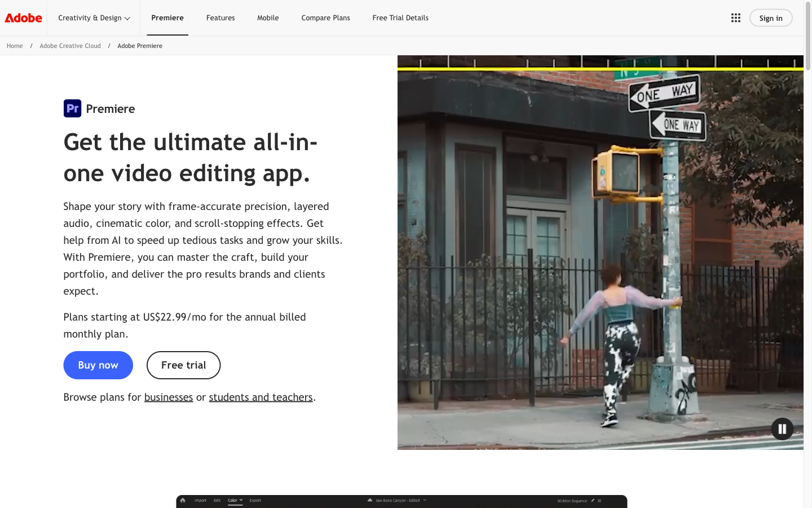Click the Adobe Premiere breadcrumb

(x=140, y=46)
